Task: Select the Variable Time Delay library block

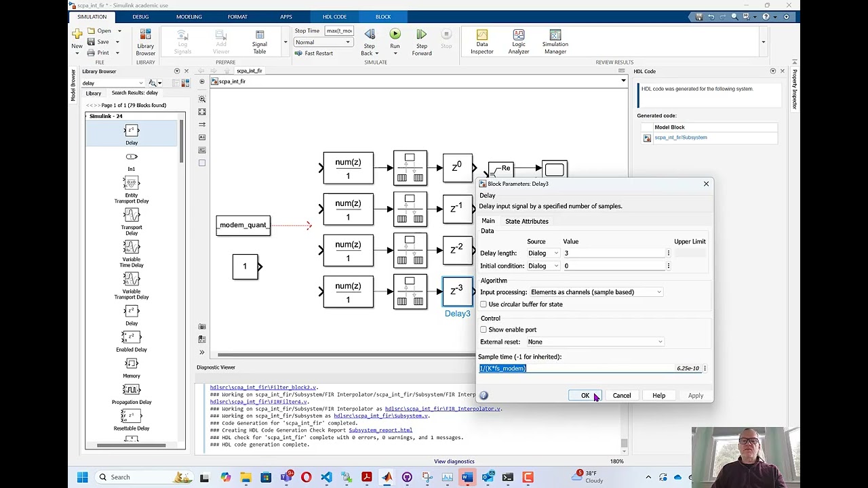Action: coord(132,253)
